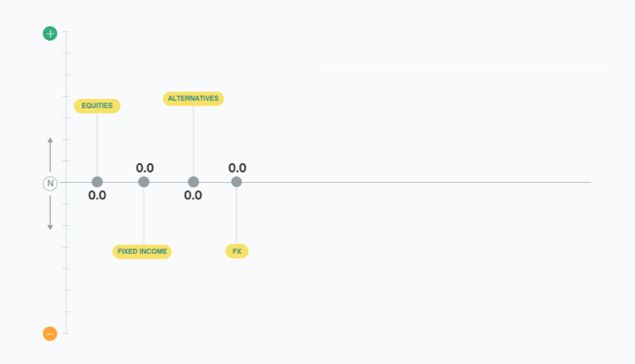635x364 pixels.
Task: Select the neutral N circle marker
Action: [50, 183]
